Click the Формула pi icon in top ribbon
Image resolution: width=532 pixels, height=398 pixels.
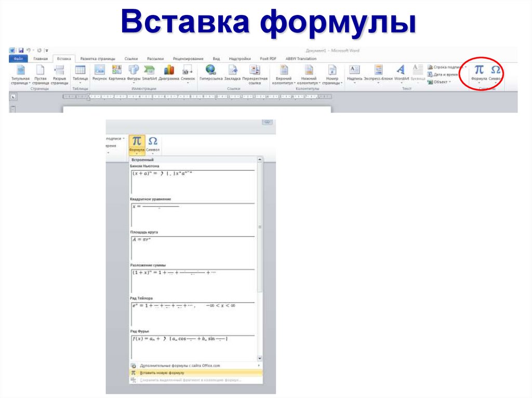(478, 70)
